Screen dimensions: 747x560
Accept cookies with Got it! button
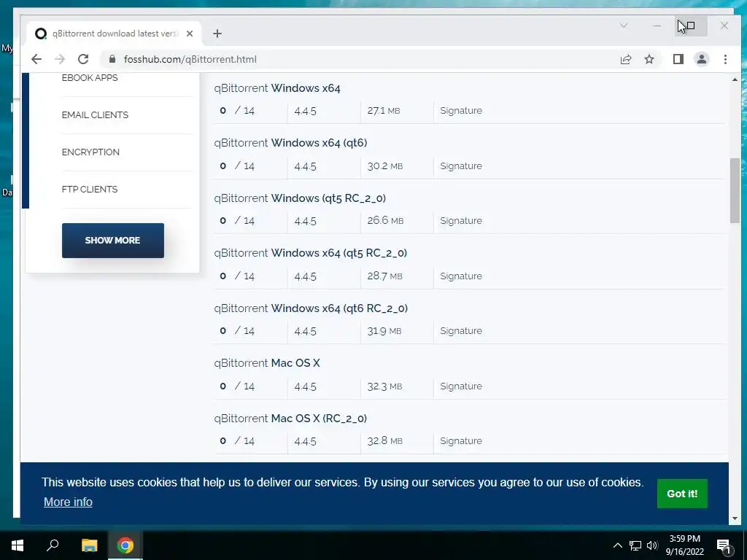tap(682, 494)
